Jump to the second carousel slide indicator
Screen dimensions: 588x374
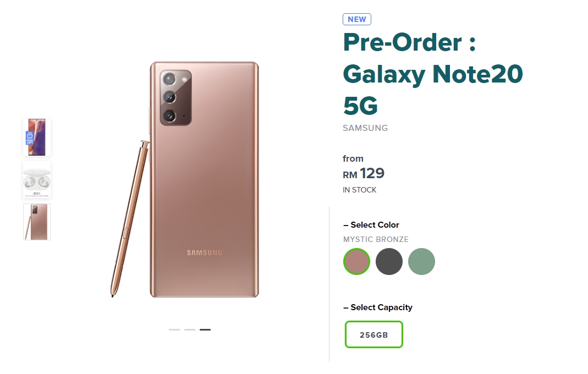tap(190, 329)
